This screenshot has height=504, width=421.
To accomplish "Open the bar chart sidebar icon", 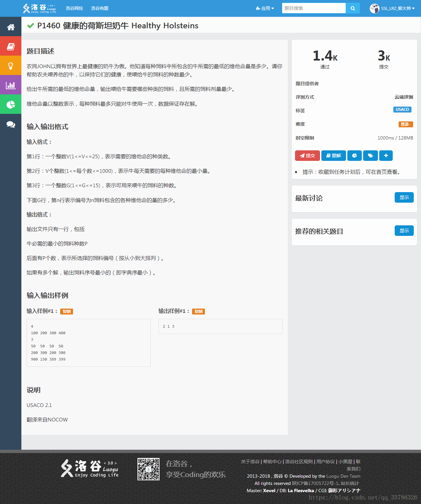I will pos(11,85).
